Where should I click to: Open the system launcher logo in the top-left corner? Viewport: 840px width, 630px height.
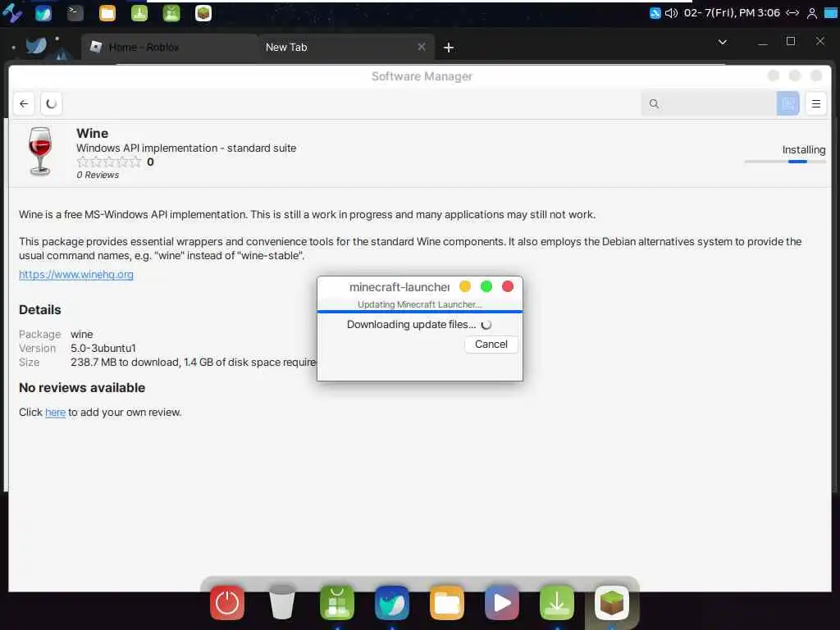tap(11, 13)
